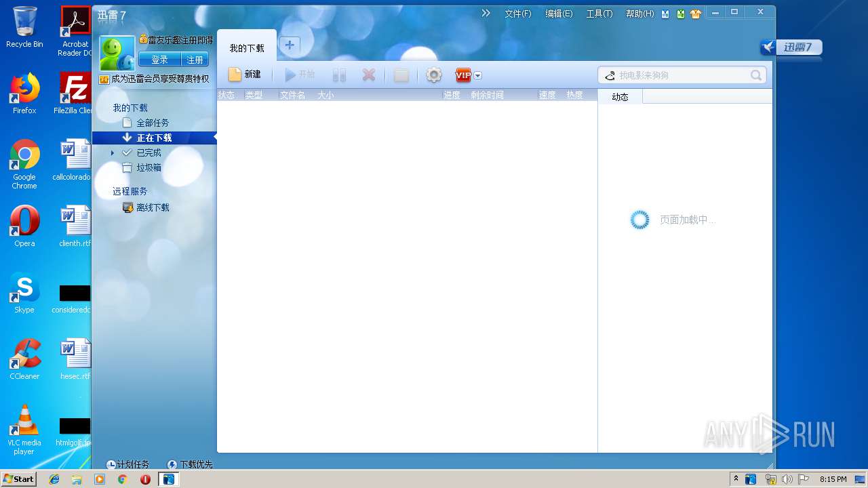Open the VLC media player desktop icon

[x=24, y=430]
